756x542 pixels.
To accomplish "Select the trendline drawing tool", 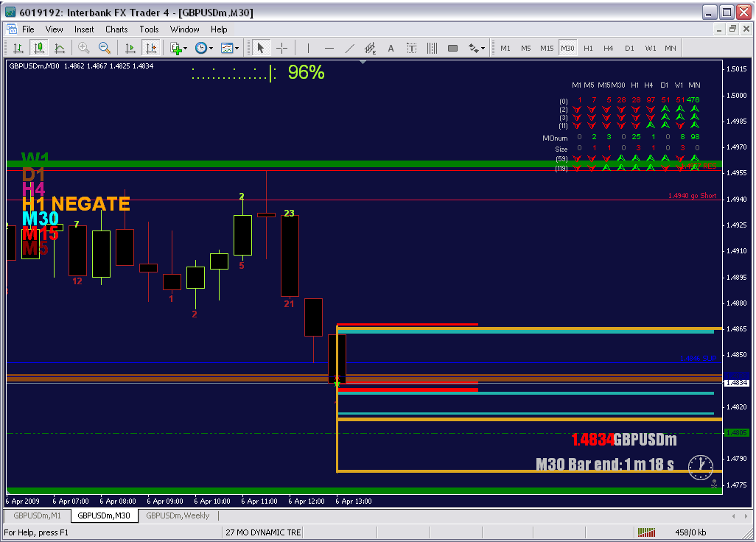I will tap(350, 48).
